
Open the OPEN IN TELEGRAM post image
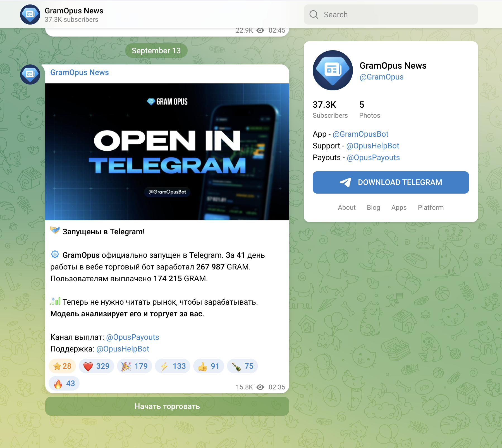coord(167,152)
